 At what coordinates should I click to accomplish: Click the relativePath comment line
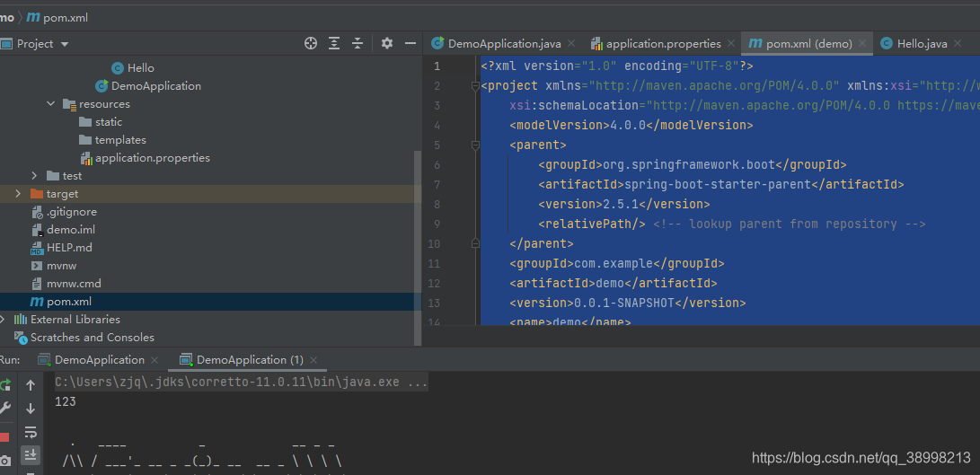click(x=731, y=224)
